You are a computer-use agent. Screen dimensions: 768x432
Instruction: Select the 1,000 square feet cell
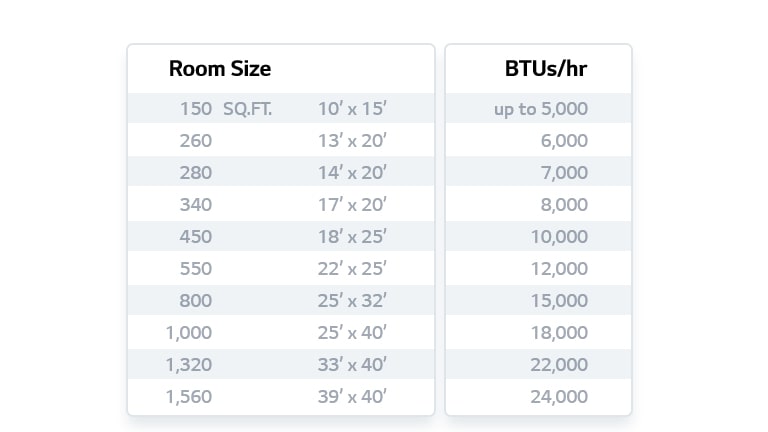click(x=189, y=333)
